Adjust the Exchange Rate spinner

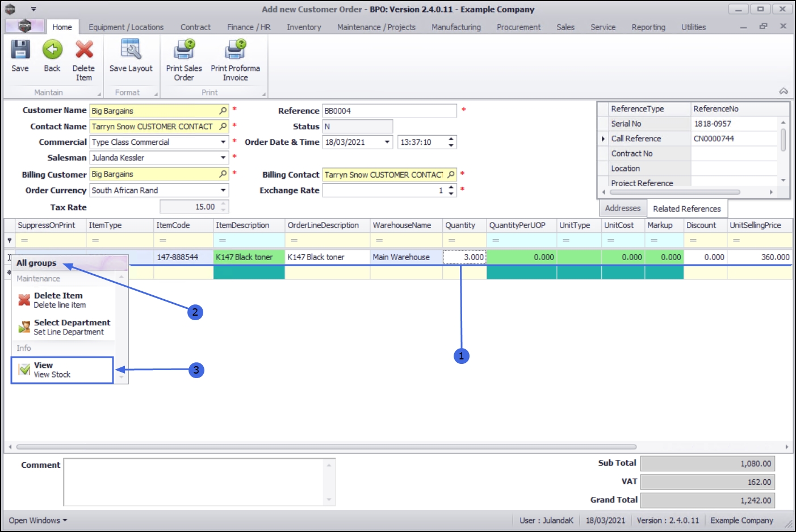pos(451,190)
